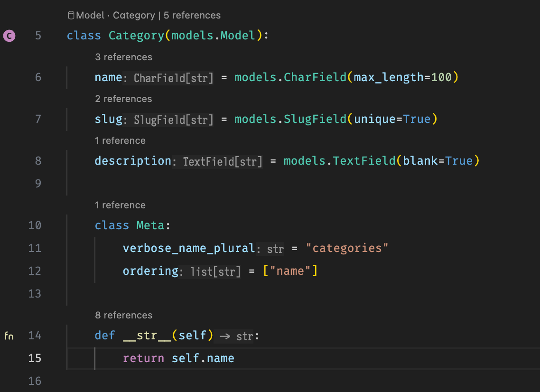
Task: Click "list[str]" inlay type hint
Action: tap(215, 272)
